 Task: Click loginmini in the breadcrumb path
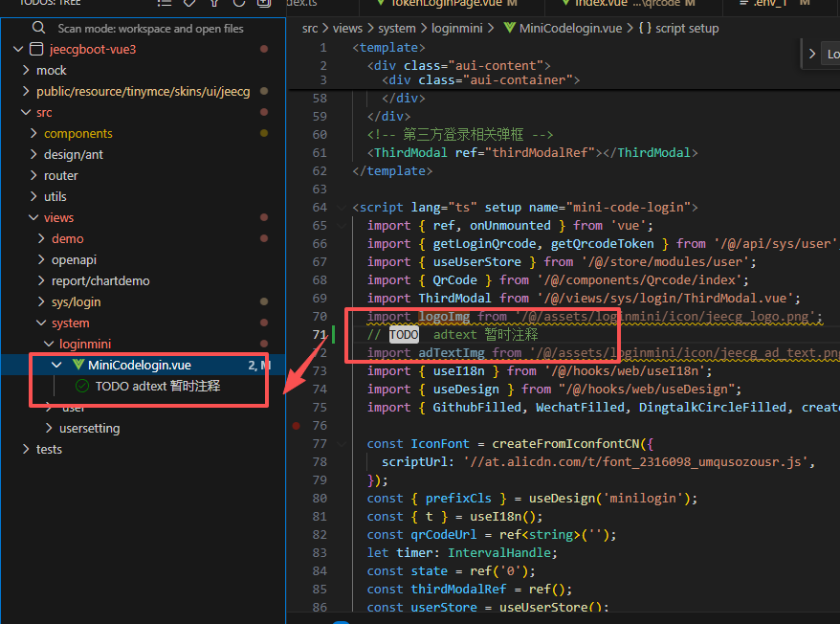457,29
